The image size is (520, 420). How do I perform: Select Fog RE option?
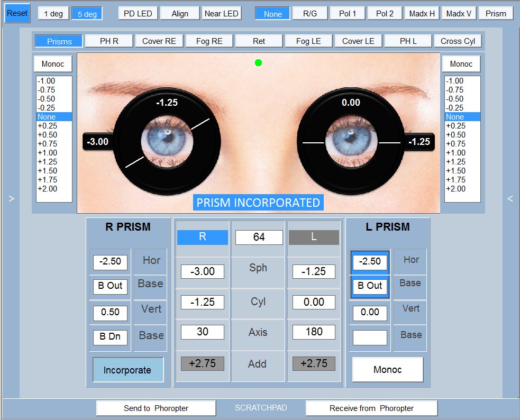point(209,41)
